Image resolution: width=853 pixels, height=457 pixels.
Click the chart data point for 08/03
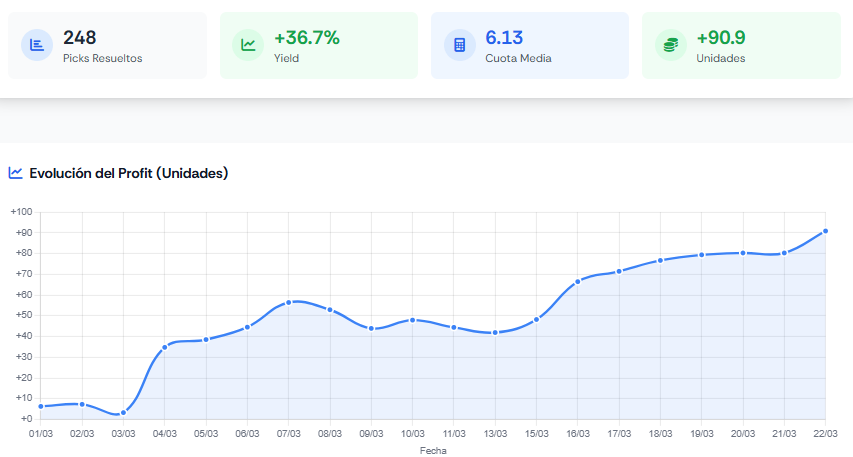330,310
